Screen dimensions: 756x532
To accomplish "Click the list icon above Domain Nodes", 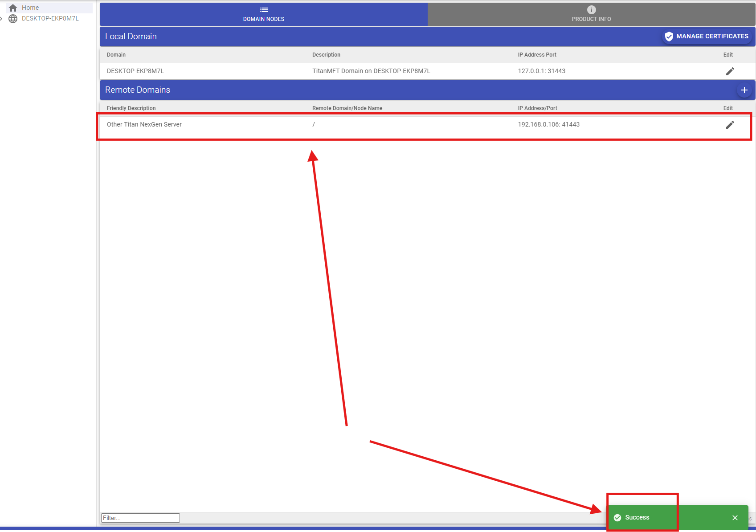I will tap(263, 9).
